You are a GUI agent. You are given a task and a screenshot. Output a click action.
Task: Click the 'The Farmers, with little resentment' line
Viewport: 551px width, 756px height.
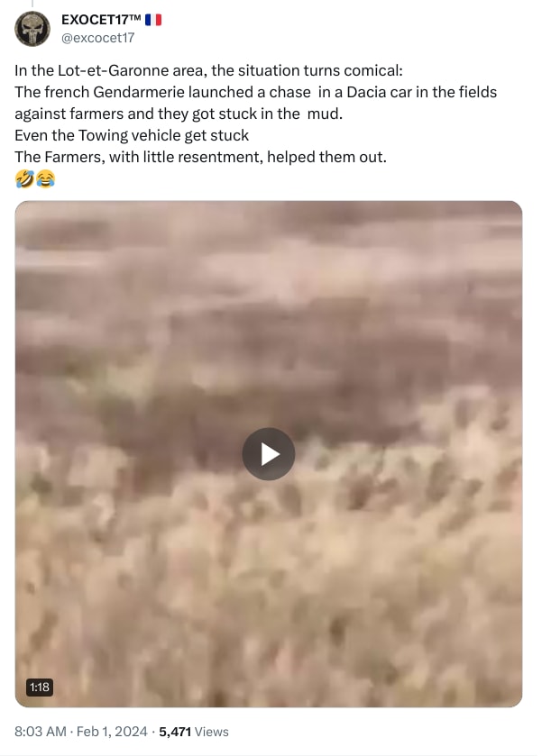[x=201, y=157]
